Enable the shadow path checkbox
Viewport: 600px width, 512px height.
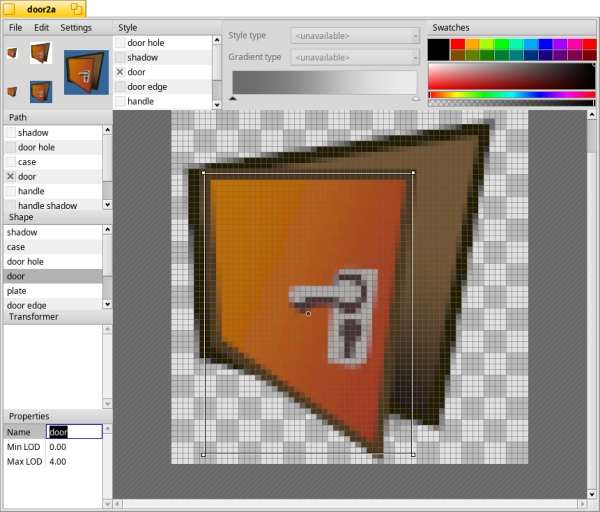(x=11, y=133)
